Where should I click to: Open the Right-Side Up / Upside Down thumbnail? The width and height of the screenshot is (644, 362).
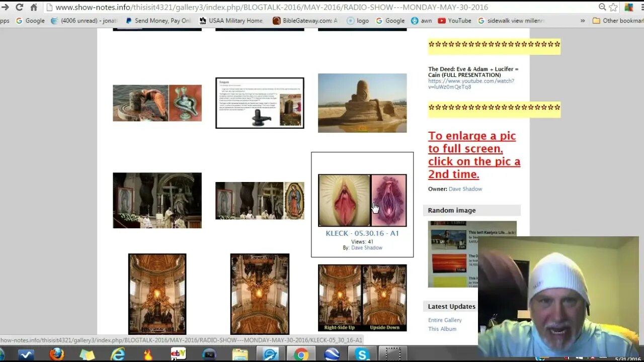click(362, 298)
